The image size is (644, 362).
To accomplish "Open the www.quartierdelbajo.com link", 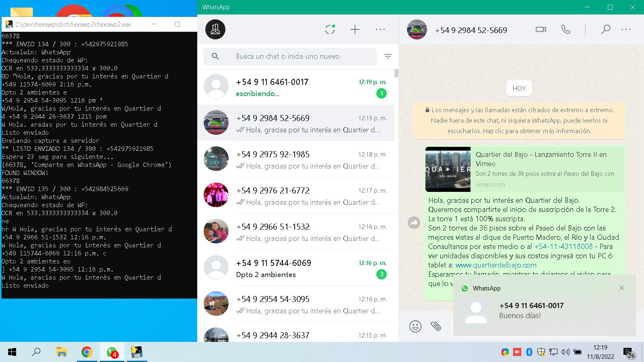I will point(496,265).
